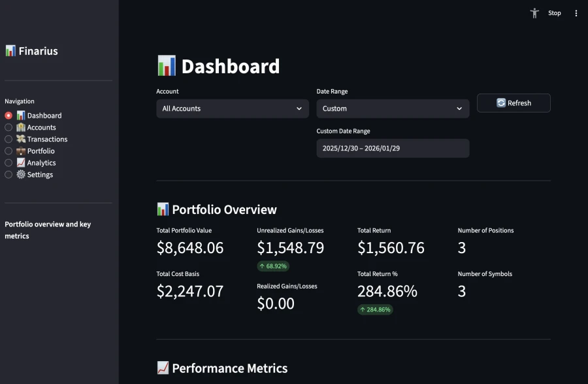Image resolution: width=588 pixels, height=384 pixels.
Task: Open the Date Range dropdown set to Custom
Action: 392,109
